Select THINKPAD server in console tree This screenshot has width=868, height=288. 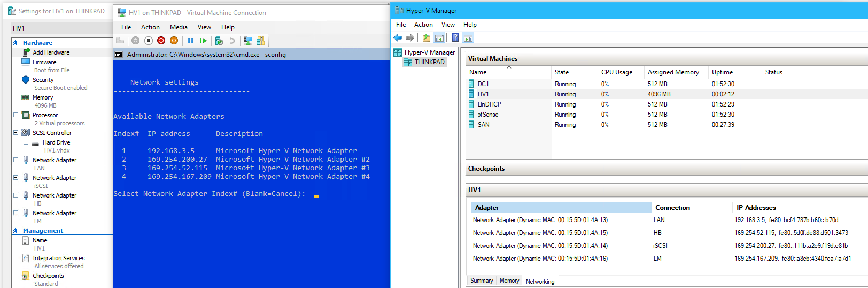click(424, 62)
